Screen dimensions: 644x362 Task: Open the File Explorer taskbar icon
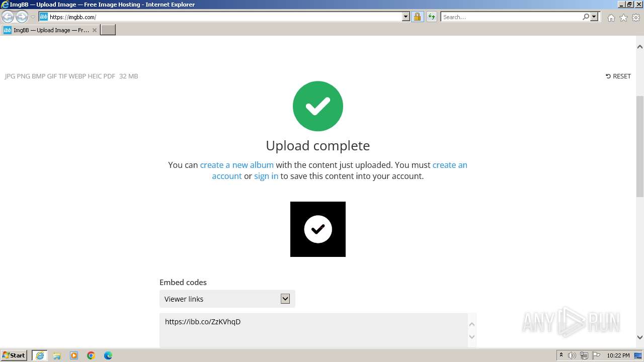(x=57, y=355)
